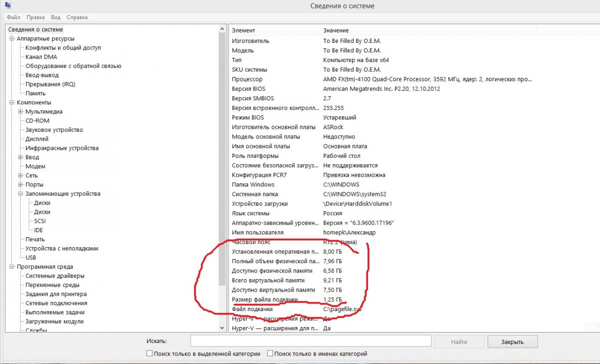
Task: Collapse the Запоминающие устройства node
Action: [x=20, y=194]
